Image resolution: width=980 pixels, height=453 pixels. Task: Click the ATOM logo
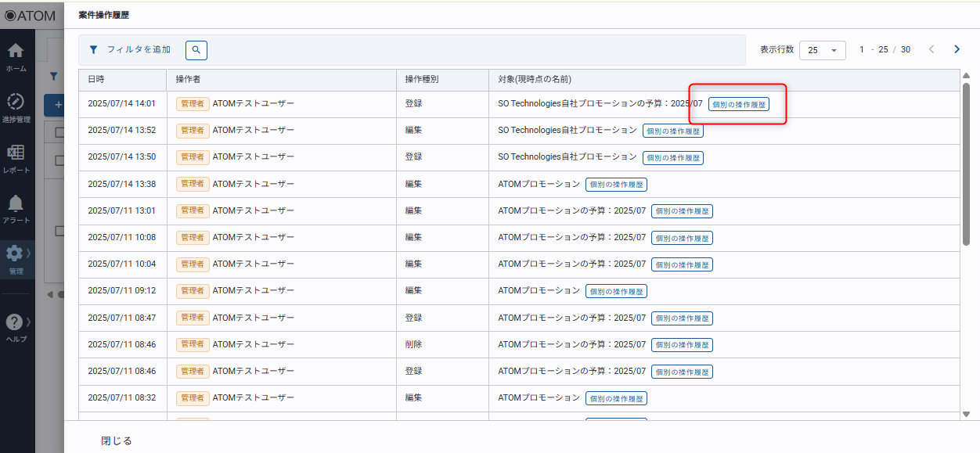tap(30, 15)
